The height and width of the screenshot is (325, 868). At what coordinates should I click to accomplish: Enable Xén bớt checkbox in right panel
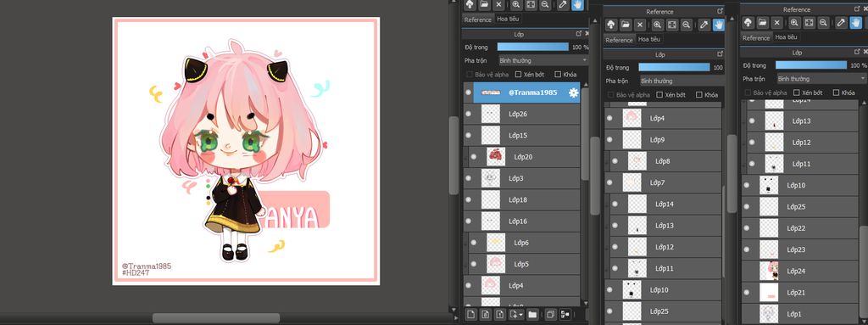[797, 92]
